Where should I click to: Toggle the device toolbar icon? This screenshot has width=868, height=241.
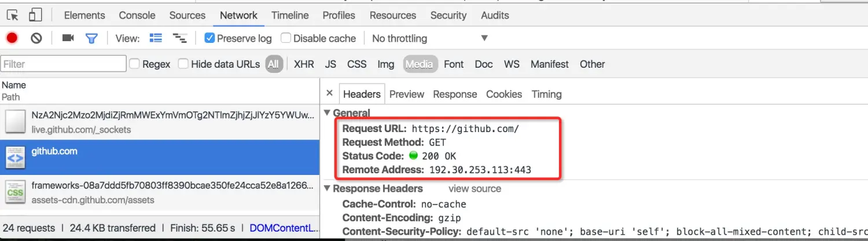point(35,15)
